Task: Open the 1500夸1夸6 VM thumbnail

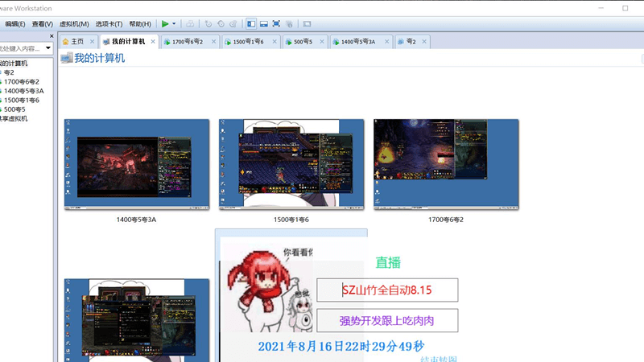Action: tap(291, 164)
